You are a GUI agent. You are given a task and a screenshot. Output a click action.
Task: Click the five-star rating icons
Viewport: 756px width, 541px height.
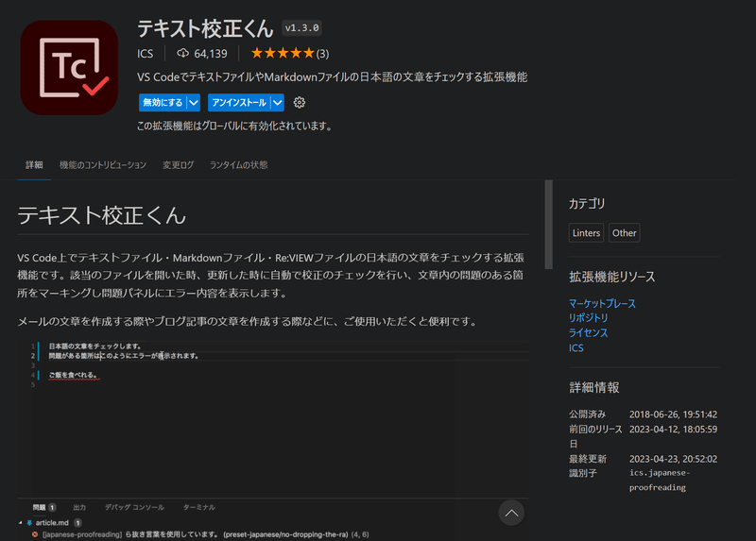(x=283, y=53)
